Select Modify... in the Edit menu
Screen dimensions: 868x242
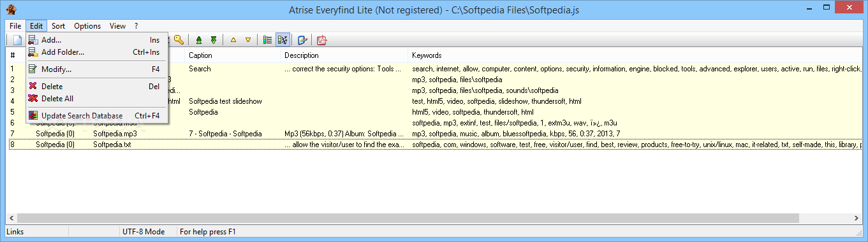click(x=97, y=69)
